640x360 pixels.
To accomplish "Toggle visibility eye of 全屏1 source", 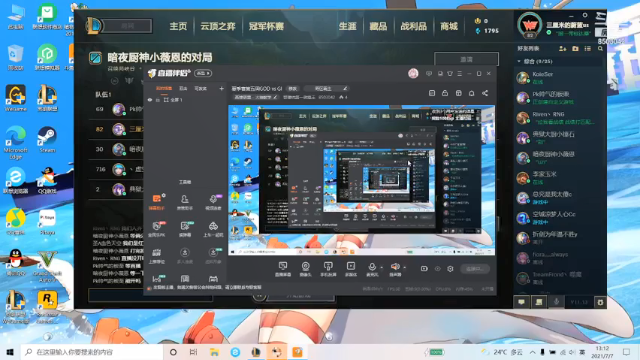I will click(x=150, y=100).
